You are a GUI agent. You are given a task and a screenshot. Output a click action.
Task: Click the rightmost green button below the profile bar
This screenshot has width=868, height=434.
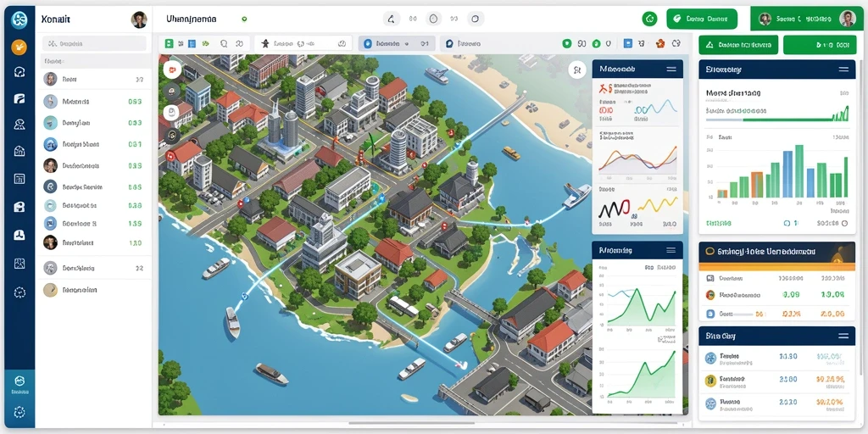[820, 45]
